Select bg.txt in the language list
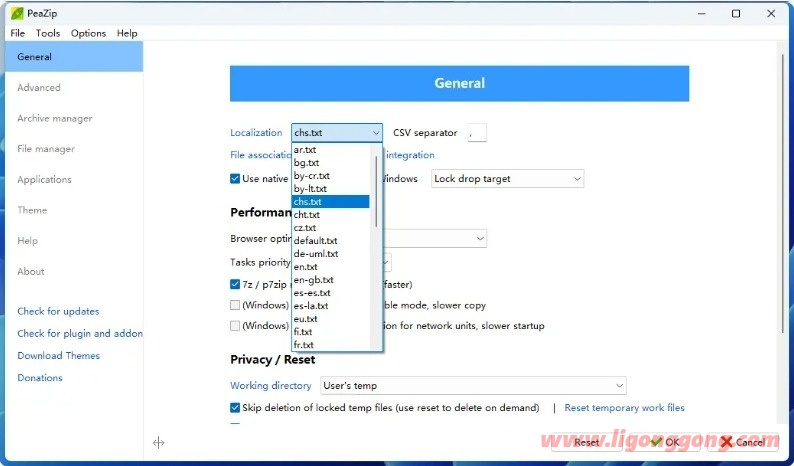Viewport: 794px width, 466px height. coord(331,163)
